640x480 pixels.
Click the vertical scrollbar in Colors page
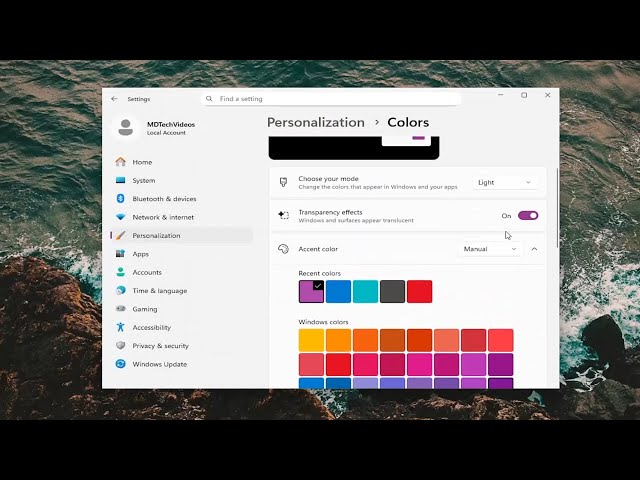(557, 207)
